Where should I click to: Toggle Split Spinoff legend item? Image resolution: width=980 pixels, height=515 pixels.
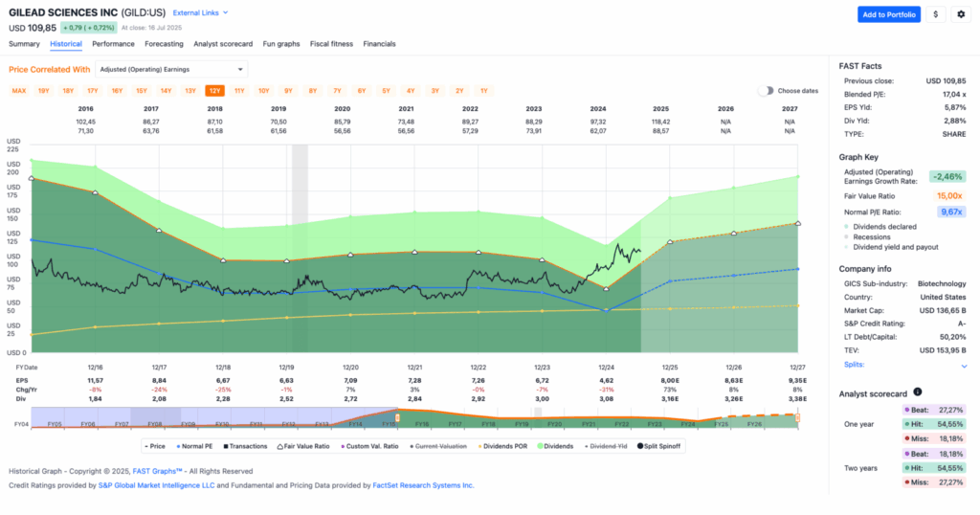pos(658,446)
